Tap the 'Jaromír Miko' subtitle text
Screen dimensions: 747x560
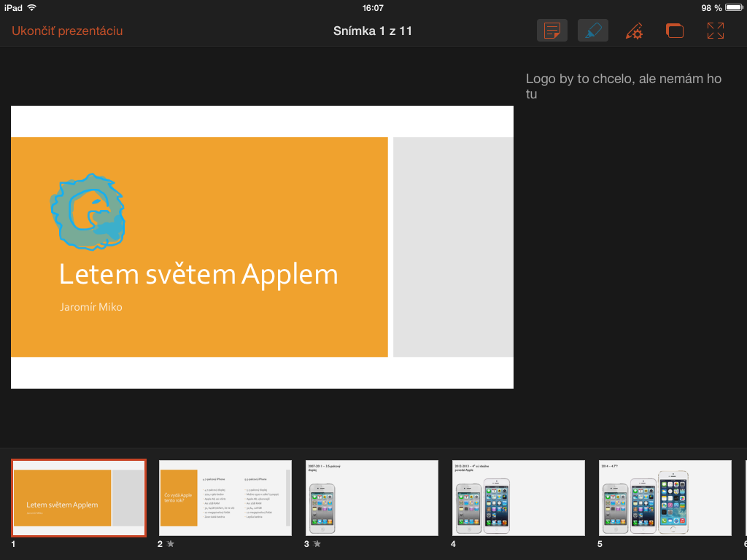(x=91, y=307)
